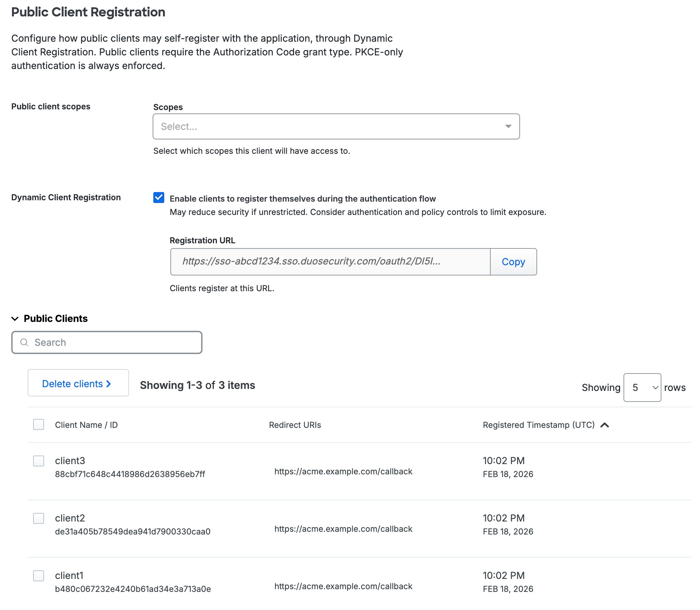700x610 pixels.
Task: Disable dynamic client registration
Action: tap(159, 198)
